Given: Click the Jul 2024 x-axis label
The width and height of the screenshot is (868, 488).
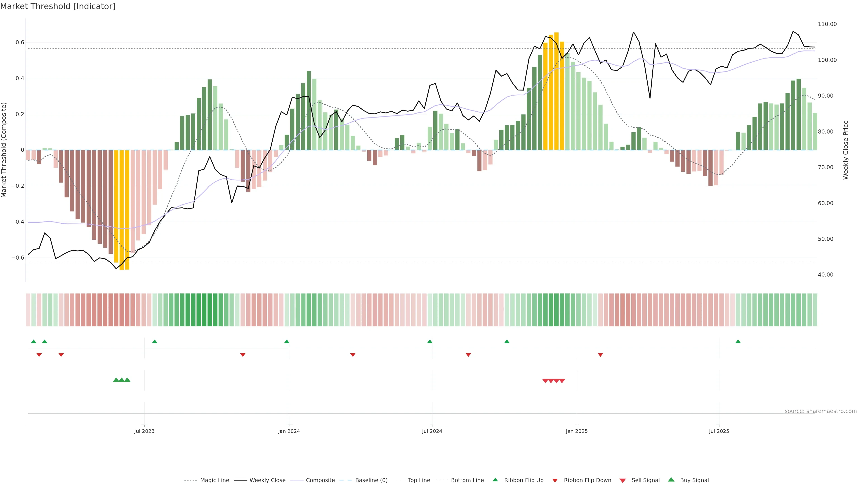Looking at the screenshot, I should (x=432, y=431).
